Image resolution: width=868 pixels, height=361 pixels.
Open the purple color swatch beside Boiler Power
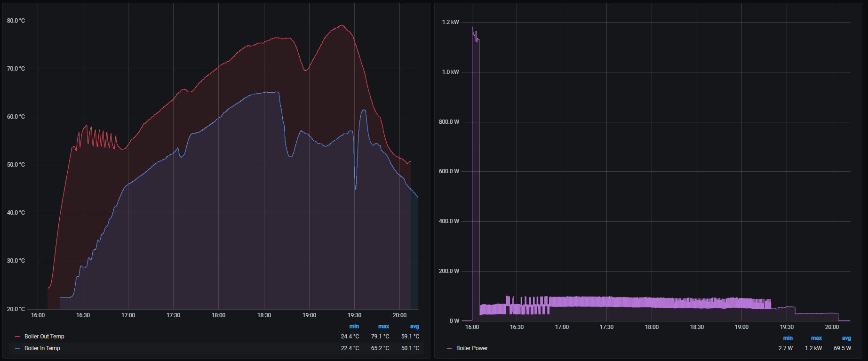[x=449, y=348]
